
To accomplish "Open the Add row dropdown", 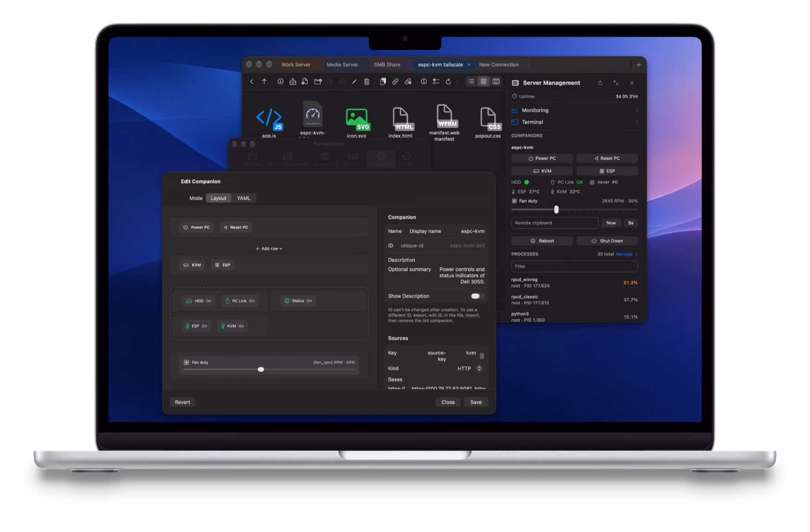I will (x=269, y=249).
